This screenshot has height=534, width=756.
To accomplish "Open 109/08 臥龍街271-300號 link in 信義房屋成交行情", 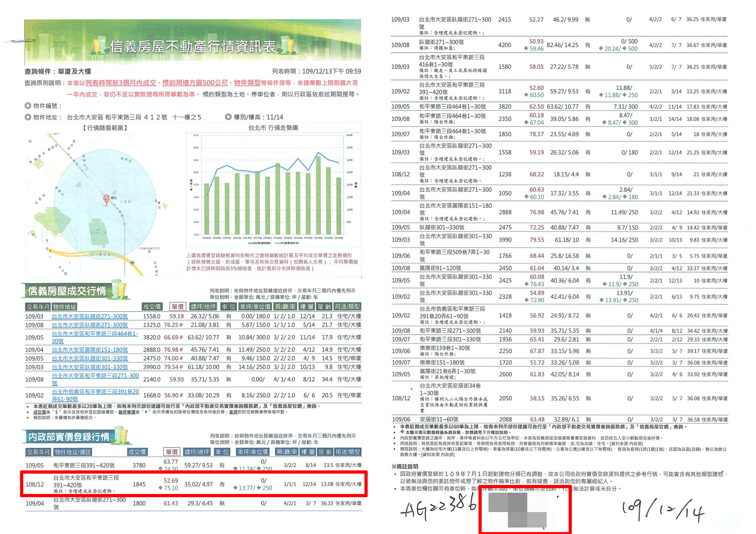I will 89,325.
